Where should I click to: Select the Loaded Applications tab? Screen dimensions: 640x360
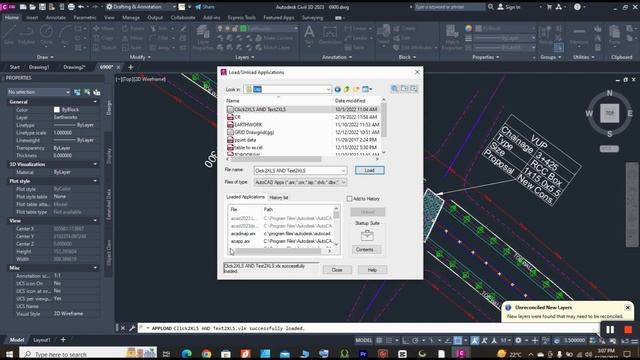coord(245,197)
